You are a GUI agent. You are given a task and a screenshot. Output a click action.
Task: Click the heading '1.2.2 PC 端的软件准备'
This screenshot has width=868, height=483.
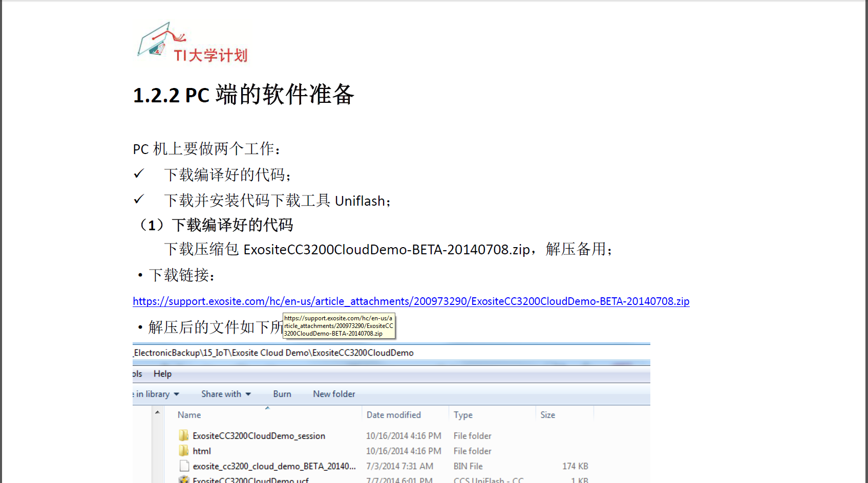pyautogui.click(x=244, y=95)
